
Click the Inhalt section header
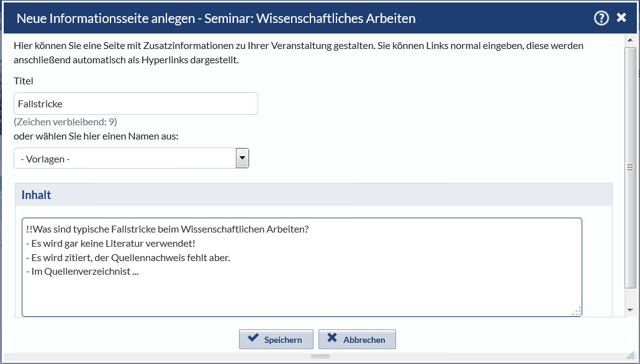click(36, 195)
